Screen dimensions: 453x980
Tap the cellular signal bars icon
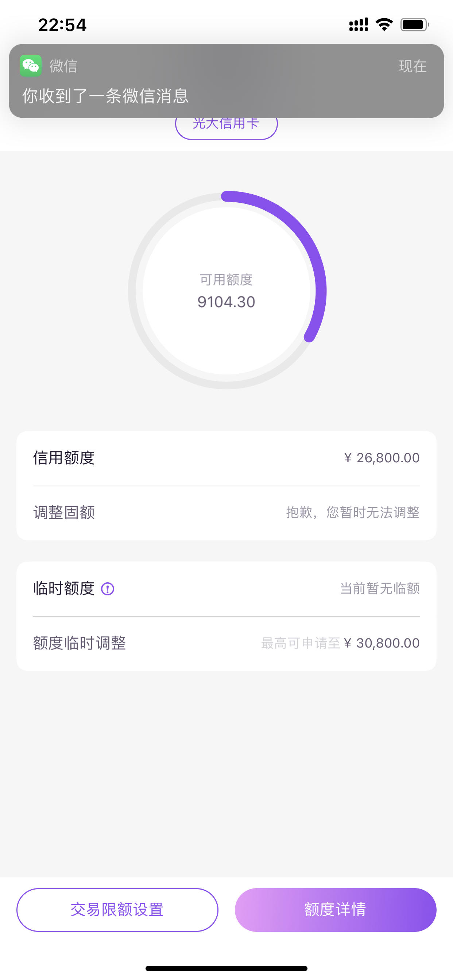[x=359, y=25]
